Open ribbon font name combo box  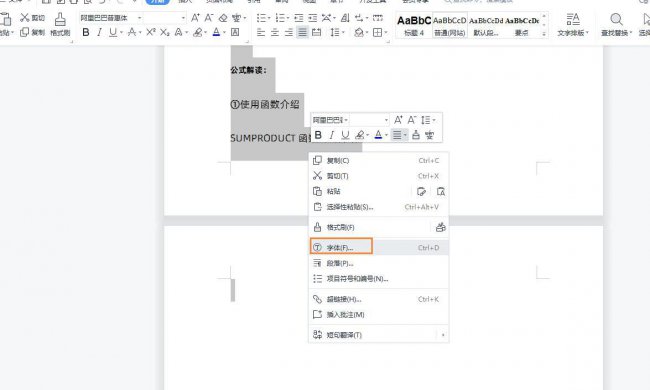click(111, 18)
